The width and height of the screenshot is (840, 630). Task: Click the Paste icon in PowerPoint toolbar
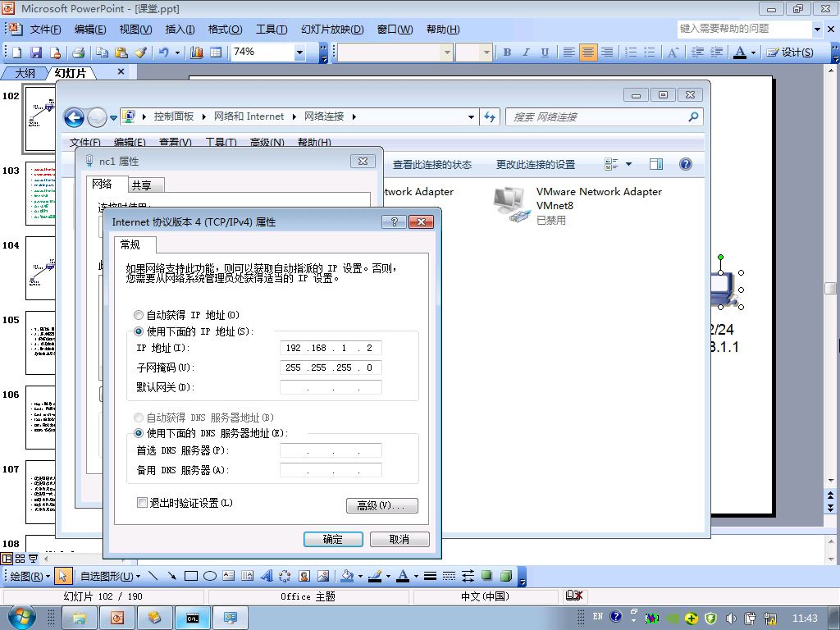click(121, 52)
